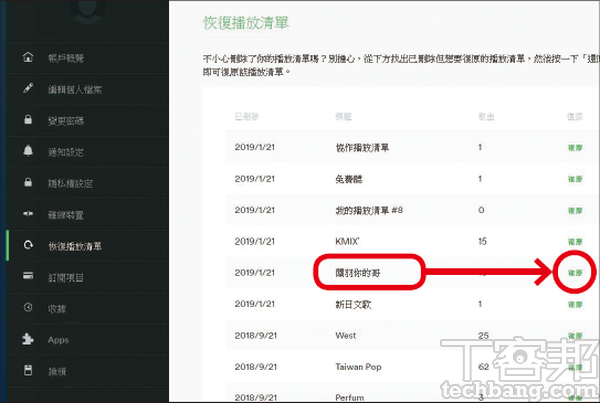Viewport: 600px width, 403px height.
Task: Click 復原 in the 免費聽 row
Action: pos(575,179)
